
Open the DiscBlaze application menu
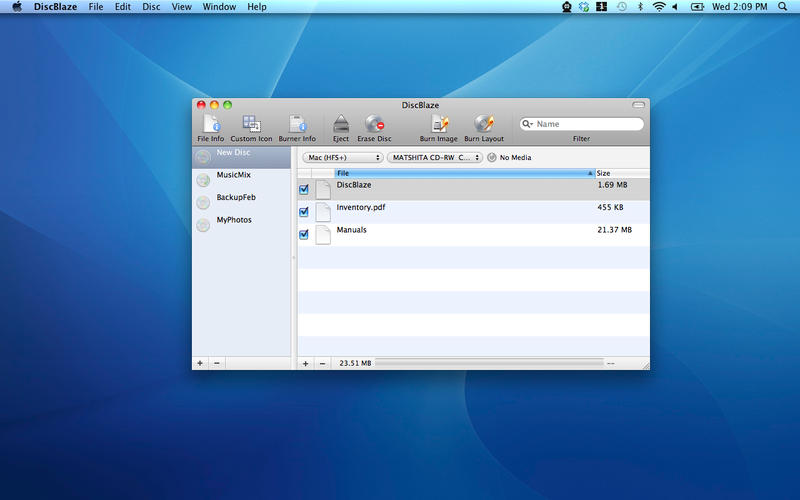coord(55,7)
